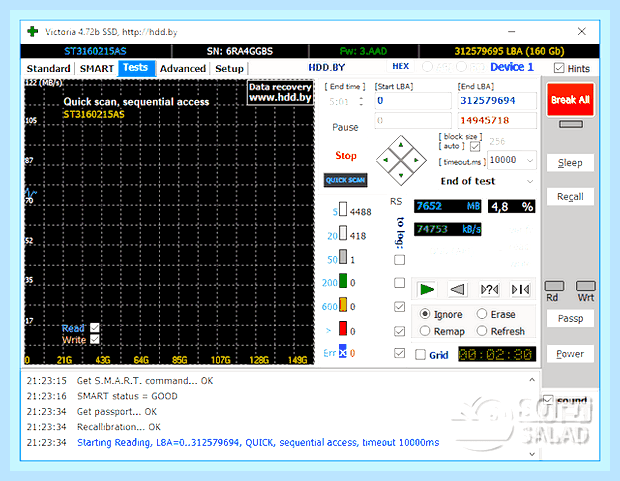Select the Refresh radio option
The image size is (620, 481).
coord(482,331)
